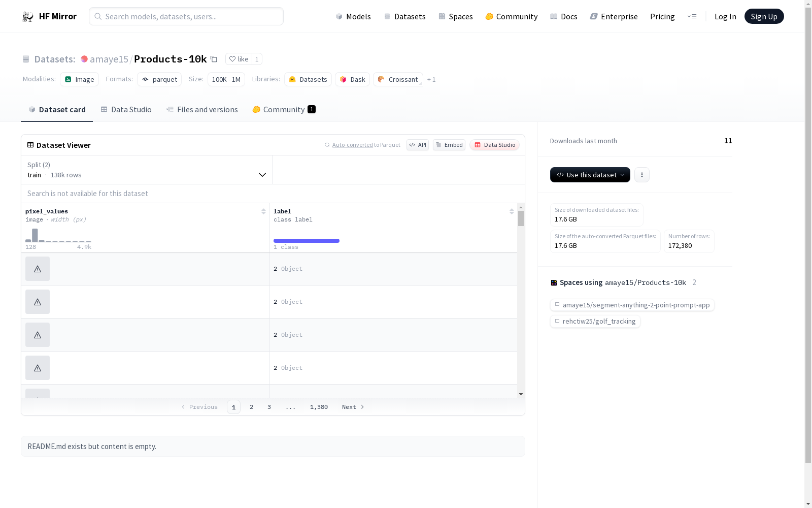The height and width of the screenshot is (508, 812).
Task: Switch to the Files and versions tab
Action: point(202,110)
